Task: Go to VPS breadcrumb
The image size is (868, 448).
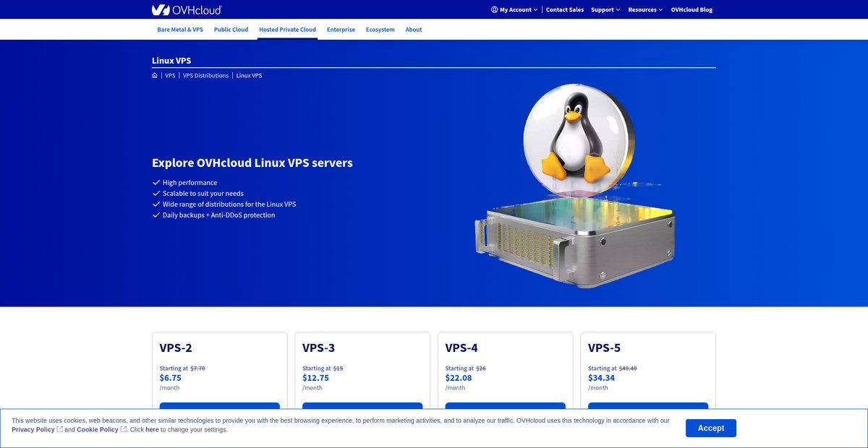Action: tap(170, 75)
